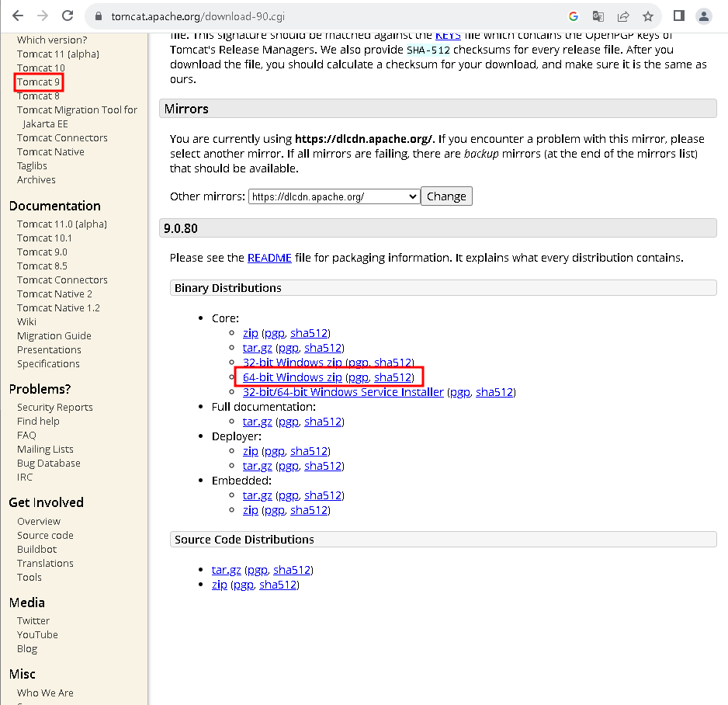Open sha512 for Windows Service Installer

pyautogui.click(x=494, y=392)
